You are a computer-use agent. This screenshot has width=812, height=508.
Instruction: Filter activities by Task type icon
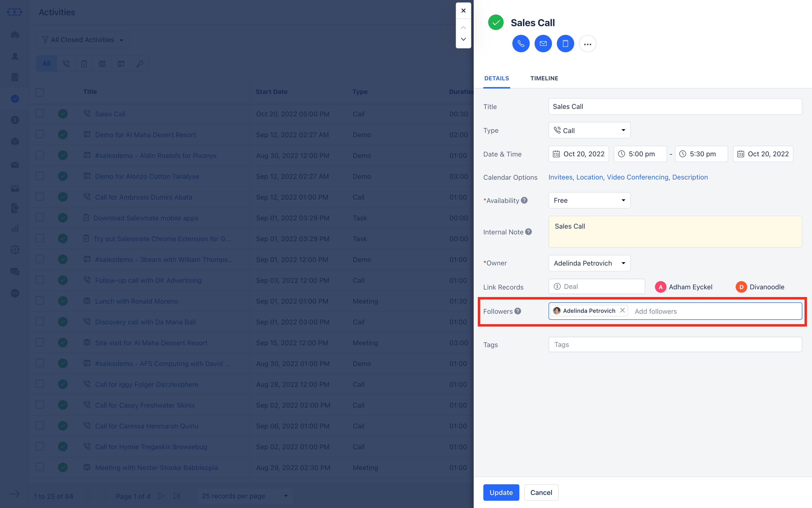84,63
